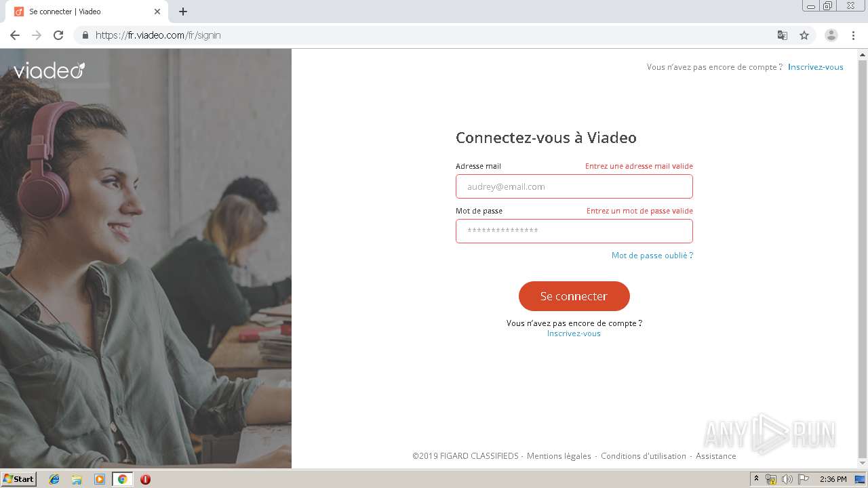This screenshot has height=488, width=868.
Task: Click the address bar URL
Action: [158, 35]
